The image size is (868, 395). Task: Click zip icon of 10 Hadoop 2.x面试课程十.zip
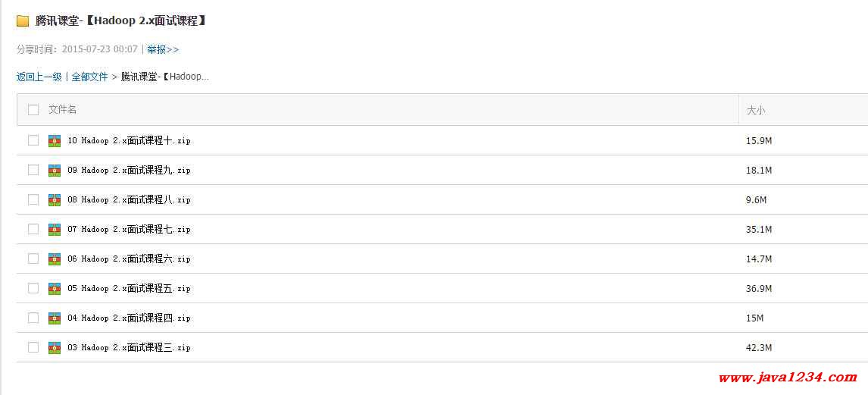(x=55, y=141)
